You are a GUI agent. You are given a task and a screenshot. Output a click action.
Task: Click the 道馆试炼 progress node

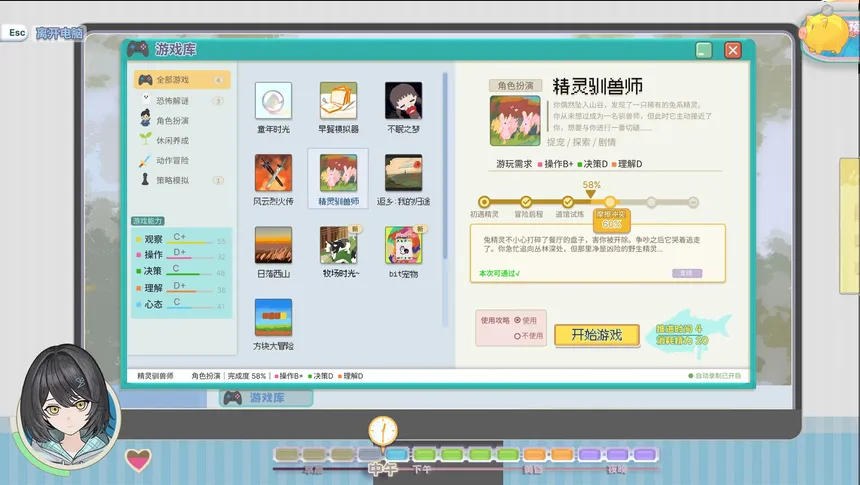coord(568,202)
